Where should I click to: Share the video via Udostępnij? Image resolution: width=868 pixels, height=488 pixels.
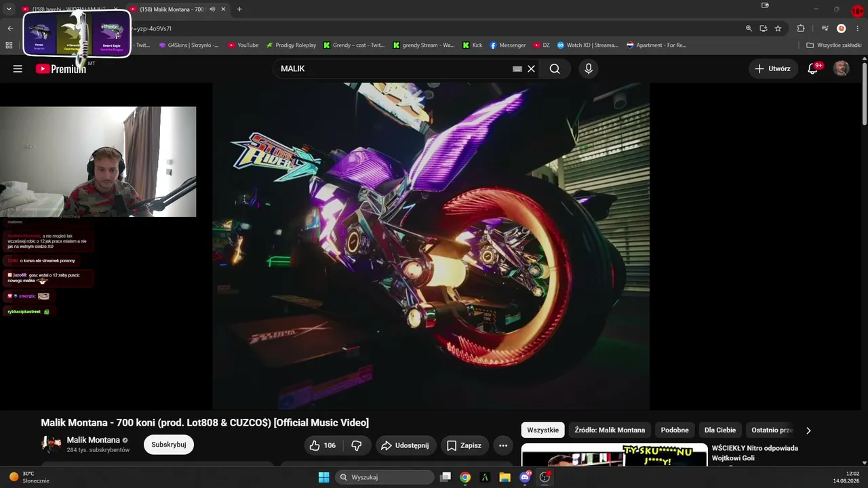[405, 445]
